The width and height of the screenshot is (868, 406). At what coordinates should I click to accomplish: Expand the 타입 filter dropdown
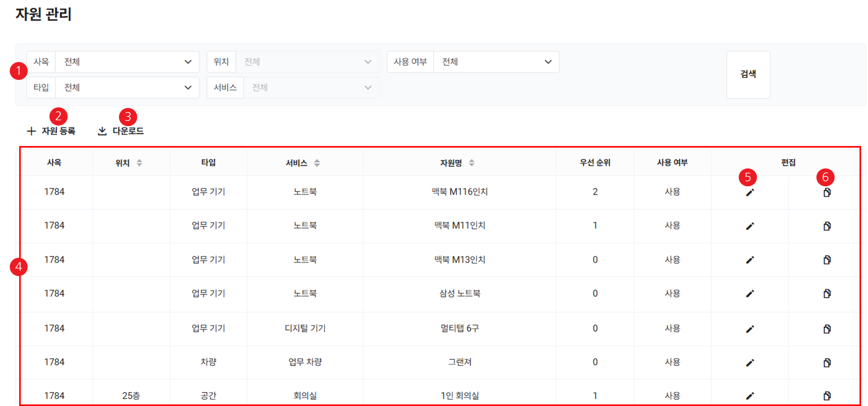(x=127, y=88)
